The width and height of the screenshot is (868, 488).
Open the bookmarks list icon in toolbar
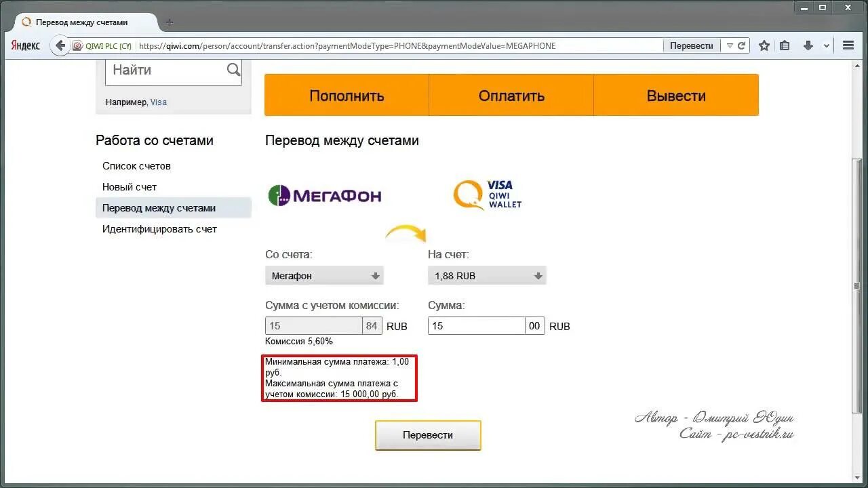(785, 45)
